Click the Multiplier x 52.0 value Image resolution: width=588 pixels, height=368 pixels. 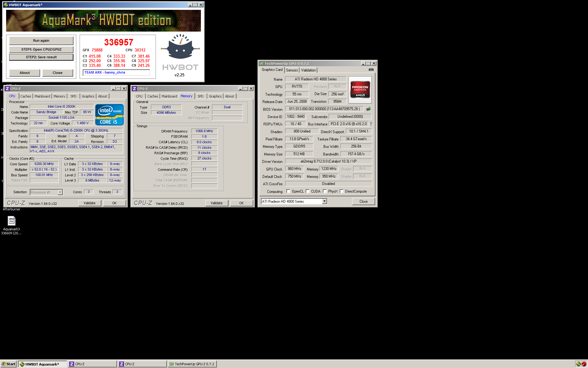[x=44, y=170]
